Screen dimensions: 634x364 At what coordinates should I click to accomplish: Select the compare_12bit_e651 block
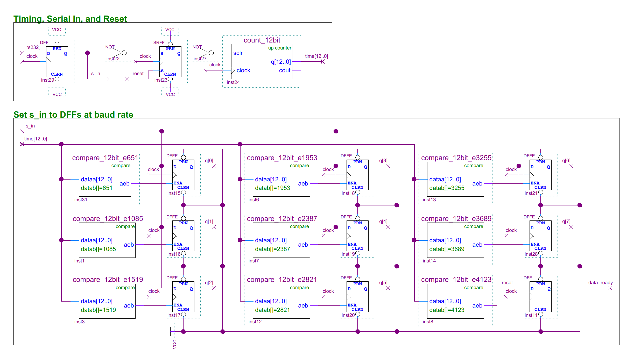click(x=105, y=179)
